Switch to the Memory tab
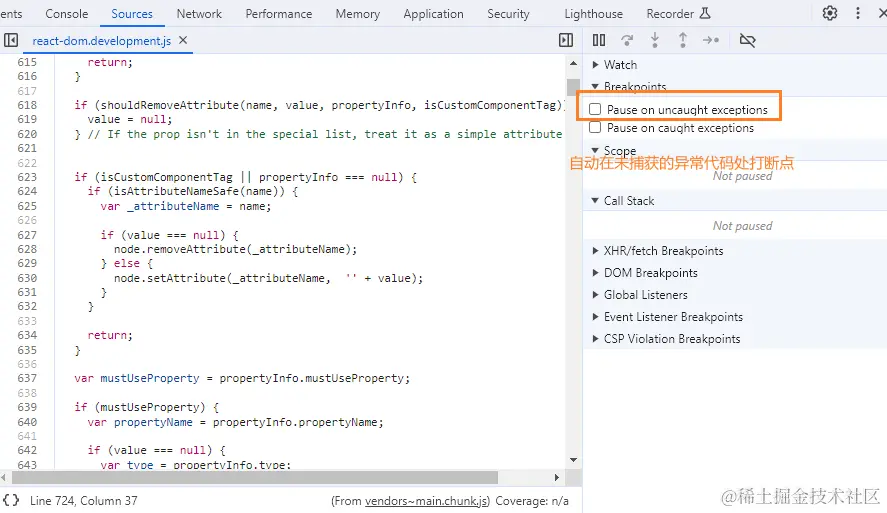Screen dimensions: 887x513 tap(358, 14)
